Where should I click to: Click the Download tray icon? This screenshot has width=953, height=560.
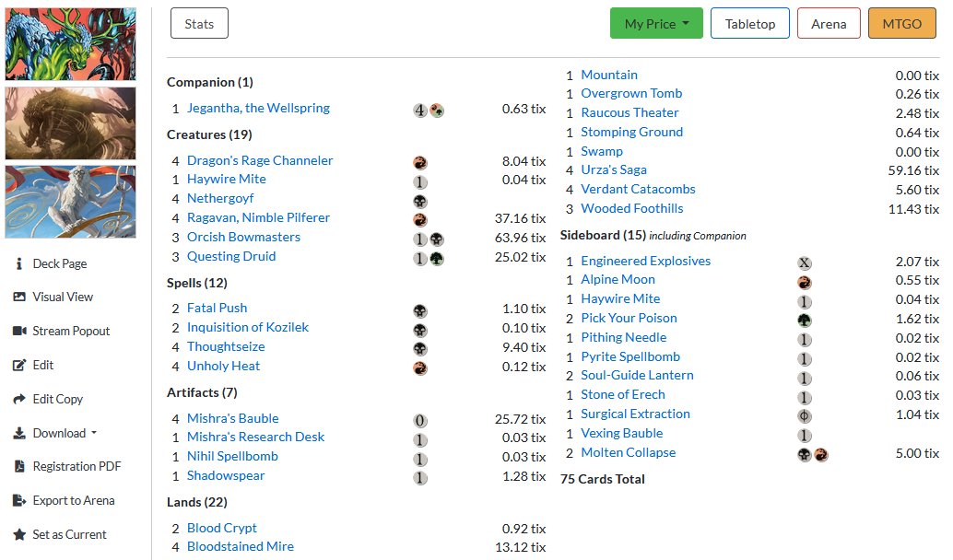19,433
